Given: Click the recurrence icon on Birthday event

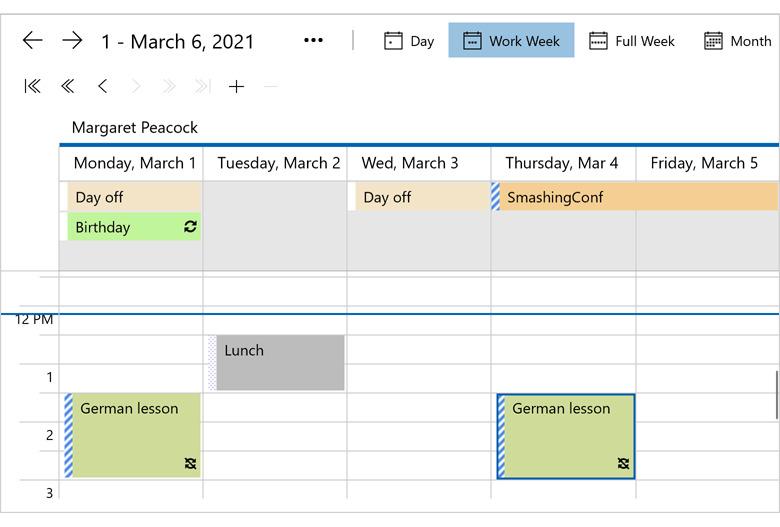Looking at the screenshot, I should (190, 227).
